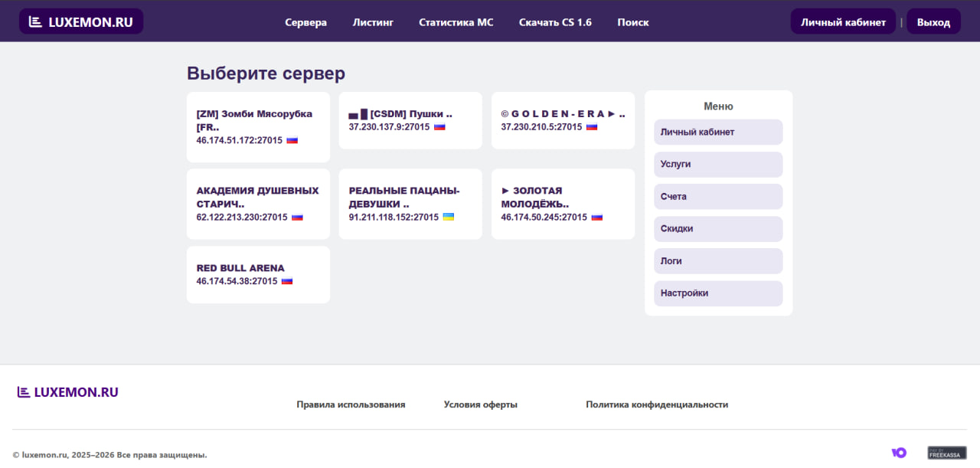Click the flag icon beside 37.230.210.5:27015
The height and width of the screenshot is (468, 980).
[592, 127]
